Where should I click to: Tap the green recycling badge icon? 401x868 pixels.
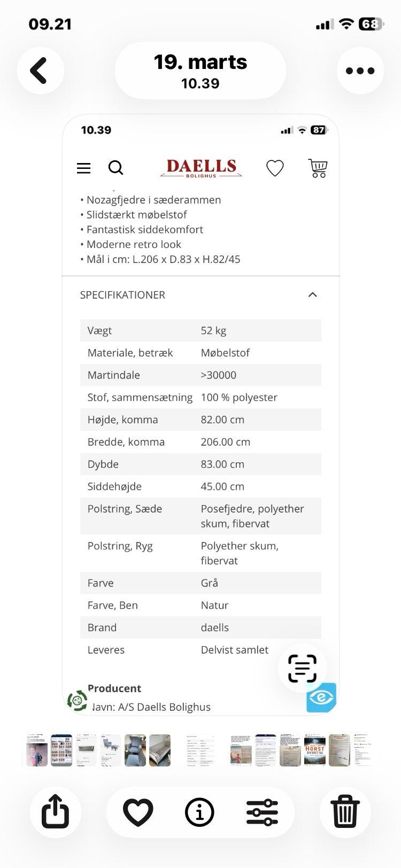(78, 700)
